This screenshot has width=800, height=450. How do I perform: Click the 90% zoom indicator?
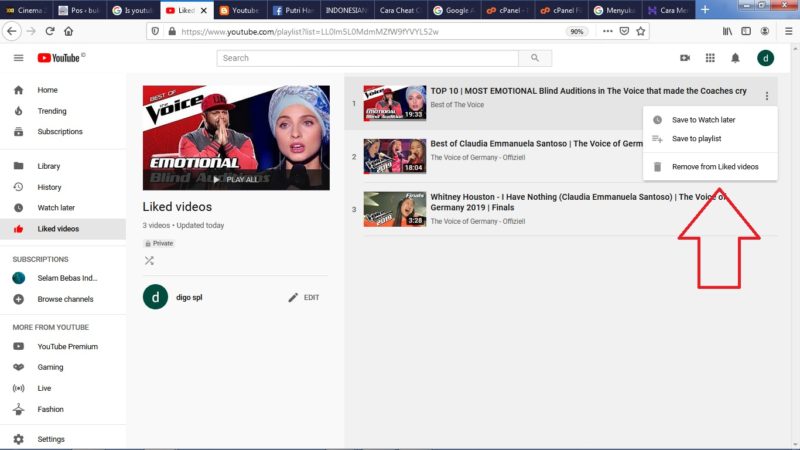[x=577, y=31]
